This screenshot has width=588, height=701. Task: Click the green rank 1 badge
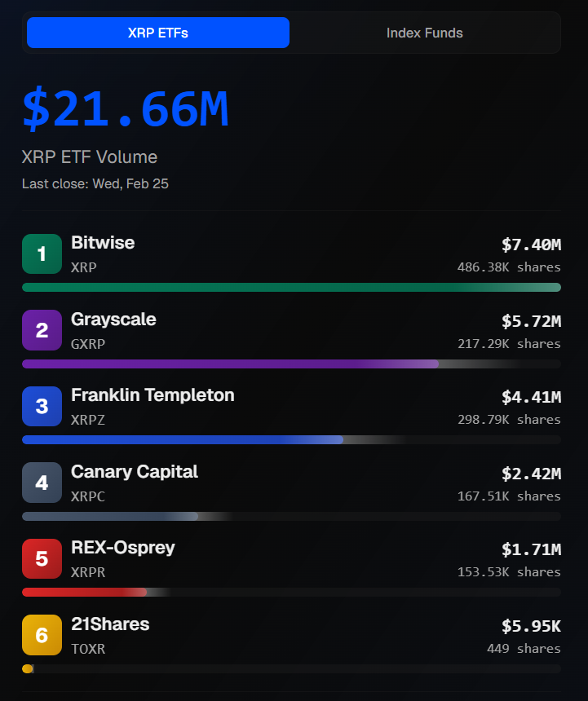[x=42, y=254]
